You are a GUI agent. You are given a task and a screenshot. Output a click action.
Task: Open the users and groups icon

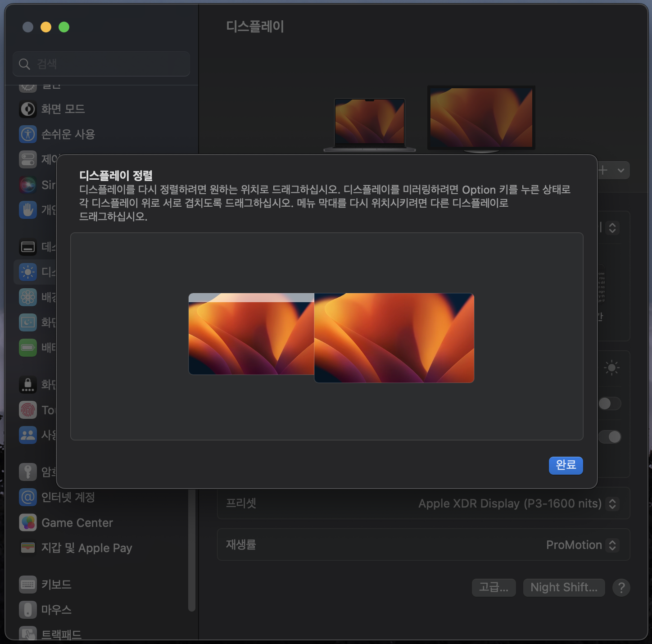click(x=28, y=435)
